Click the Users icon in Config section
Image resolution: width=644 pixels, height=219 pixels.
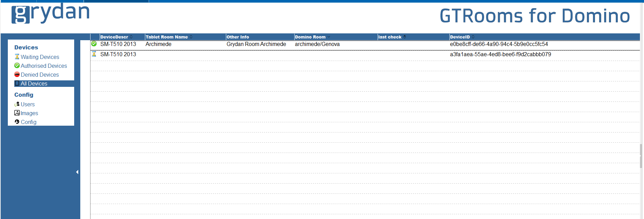tap(17, 104)
